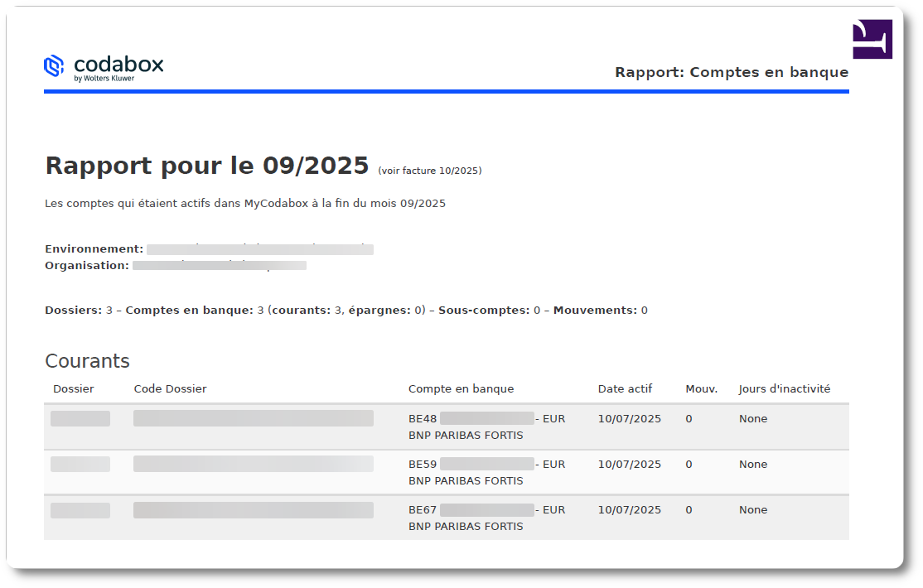Sort by the 'Code Dossier' column header
Screen dimensions: 923x588
170,388
